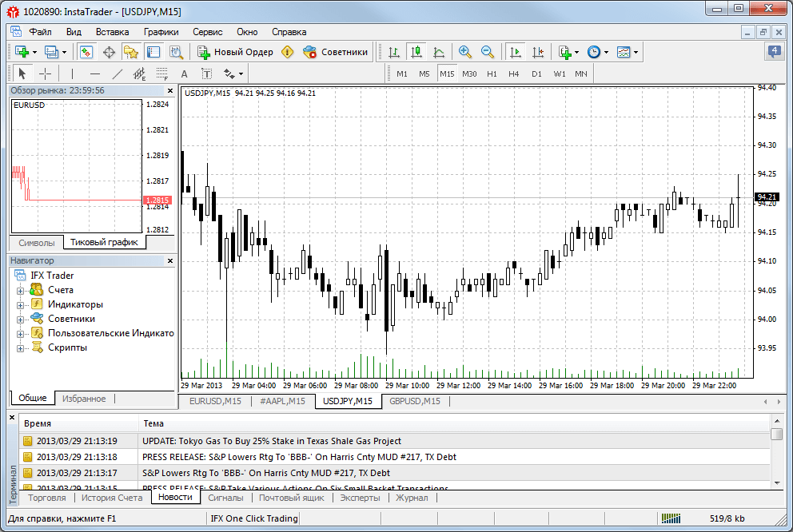
Task: Open the strategy tester icon
Action: pyautogui.click(x=176, y=52)
